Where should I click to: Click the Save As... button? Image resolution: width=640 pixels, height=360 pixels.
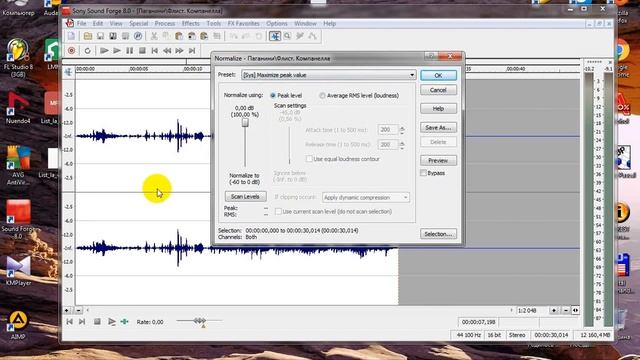click(438, 127)
